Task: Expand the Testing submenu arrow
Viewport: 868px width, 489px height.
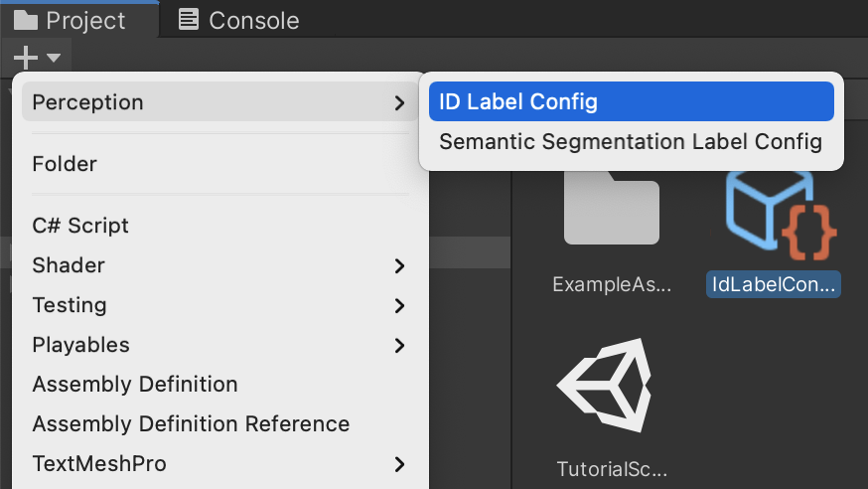Action: 399,305
